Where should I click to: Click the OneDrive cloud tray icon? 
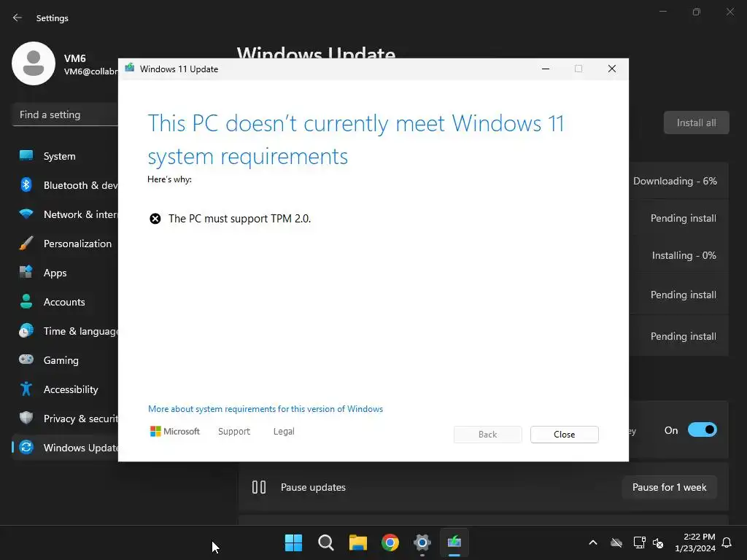tap(616, 542)
